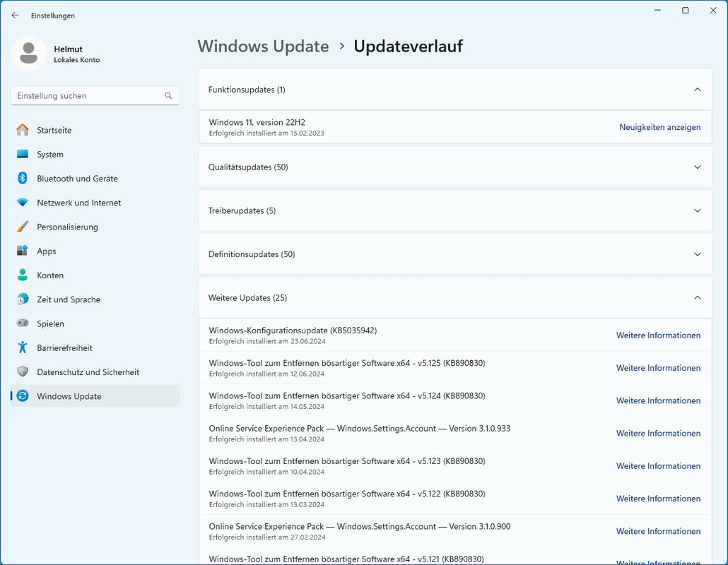
Task: Collapse the Weitere Updates (25) chevron
Action: pos(698,298)
